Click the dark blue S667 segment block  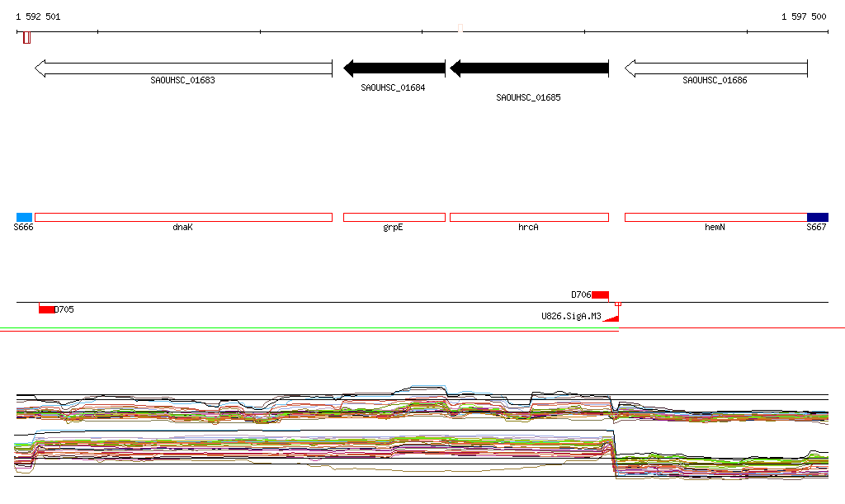(x=818, y=218)
